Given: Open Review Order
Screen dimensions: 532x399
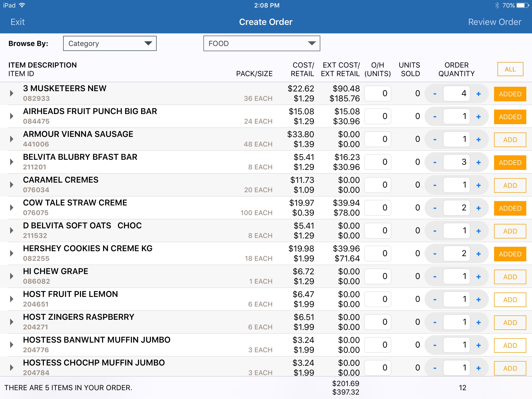Looking at the screenshot, I should [495, 22].
